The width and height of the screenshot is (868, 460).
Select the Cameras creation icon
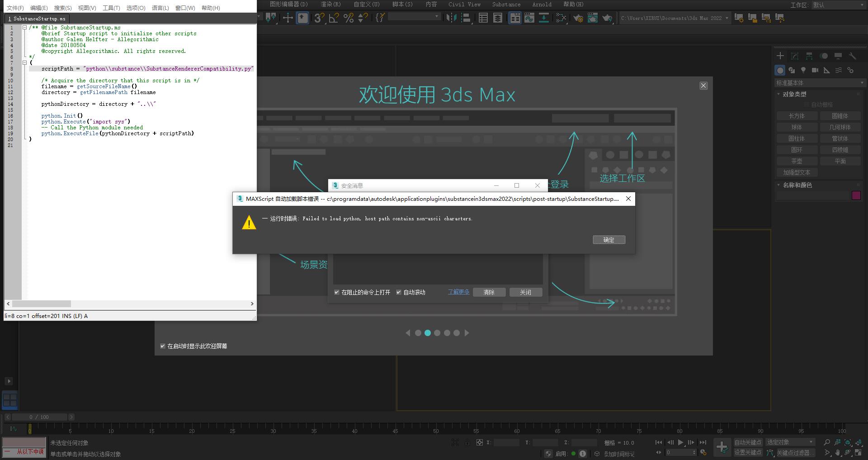[x=816, y=70]
